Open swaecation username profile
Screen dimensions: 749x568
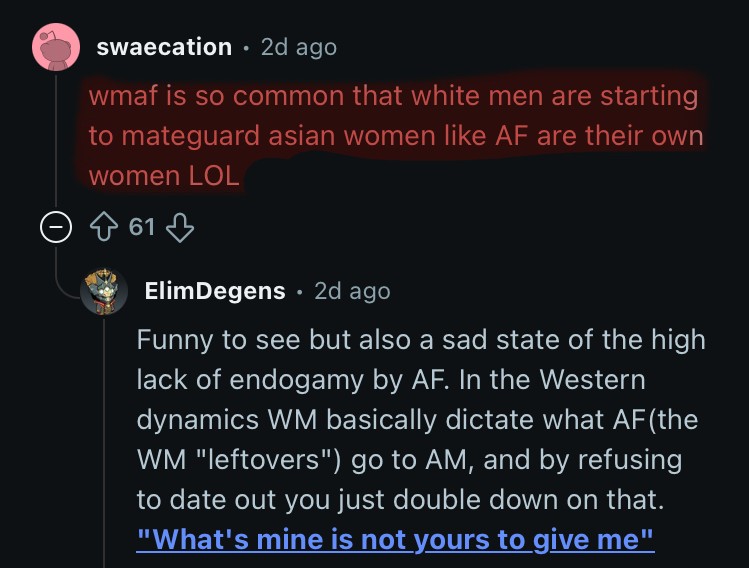tap(164, 47)
